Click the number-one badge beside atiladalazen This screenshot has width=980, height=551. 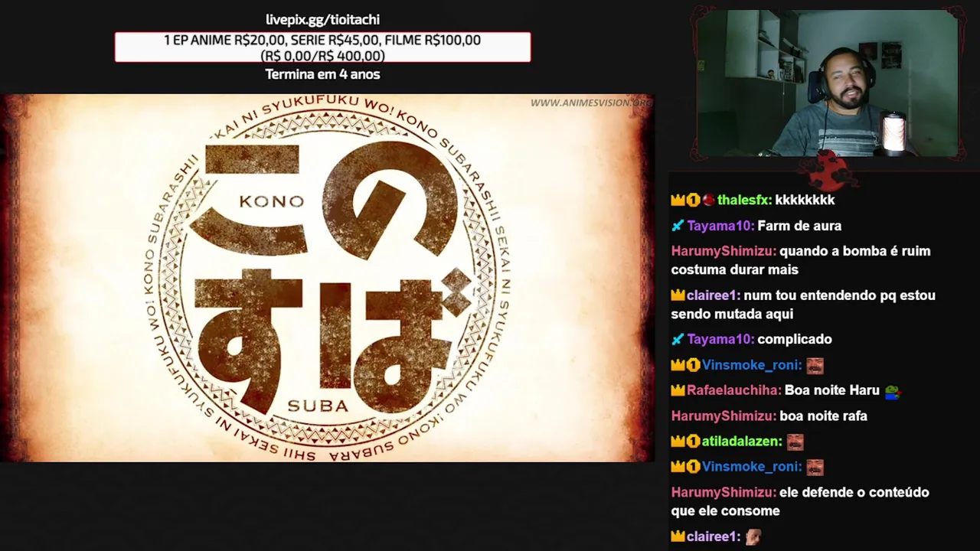[x=693, y=442]
